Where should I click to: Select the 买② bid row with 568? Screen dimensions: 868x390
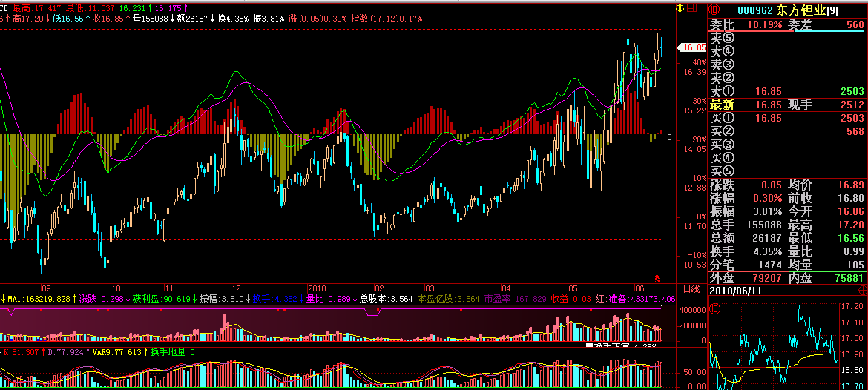pos(786,131)
